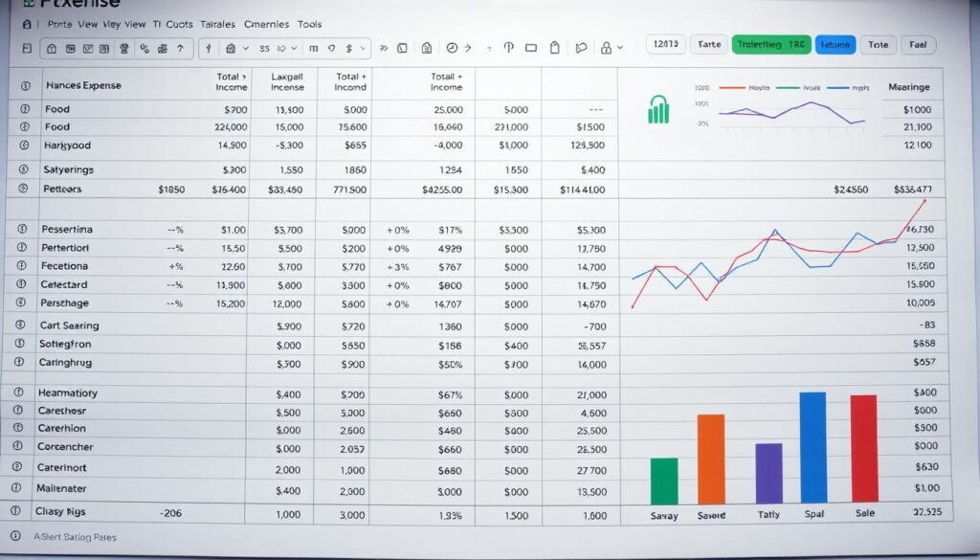Click the clipboard icon in the toolbar
Image resolution: width=980 pixels, height=560 pixels.
554,48
